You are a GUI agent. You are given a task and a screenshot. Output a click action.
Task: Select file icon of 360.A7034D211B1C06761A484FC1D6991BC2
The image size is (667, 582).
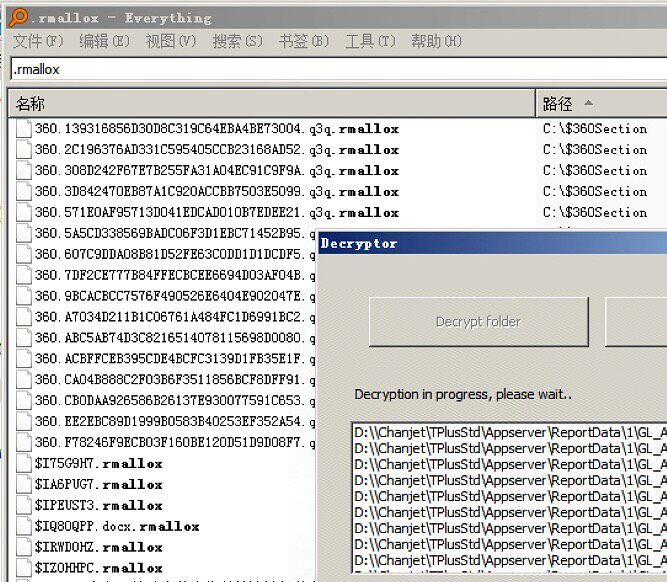24,317
